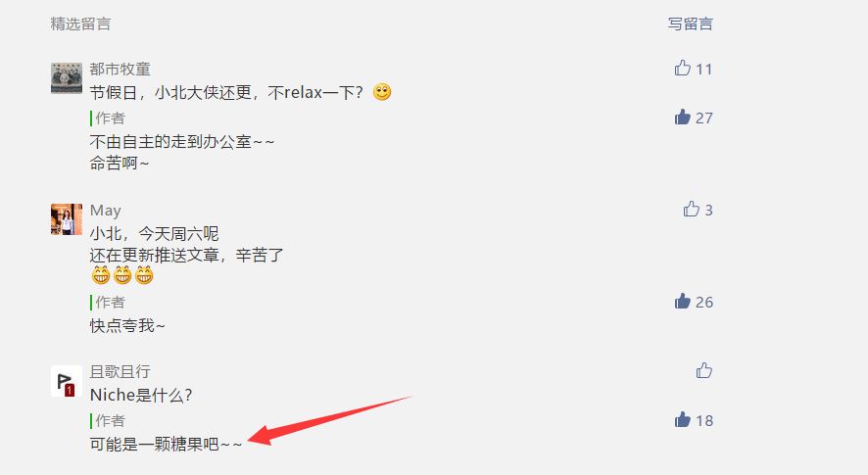Click the username 都市牧童
868x475 pixels.
[121, 70]
